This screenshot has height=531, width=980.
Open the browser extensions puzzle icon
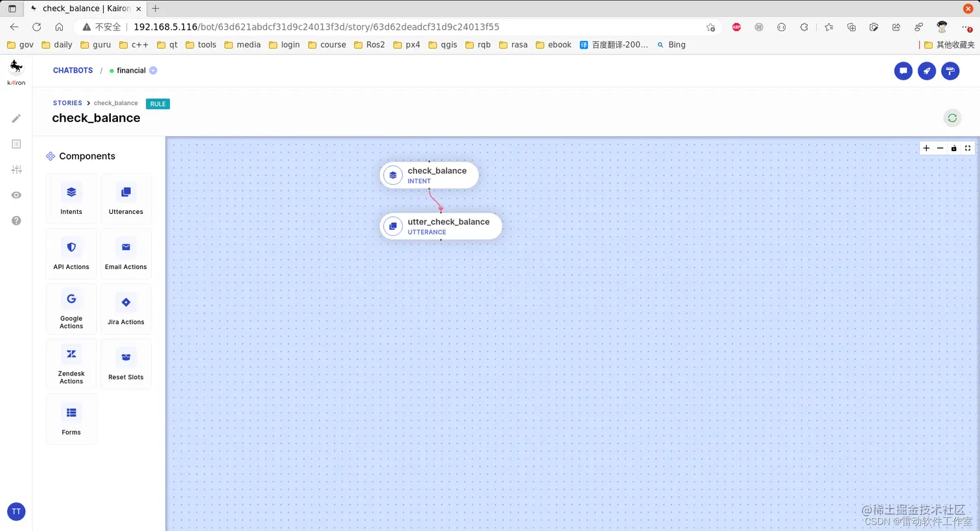804,27
